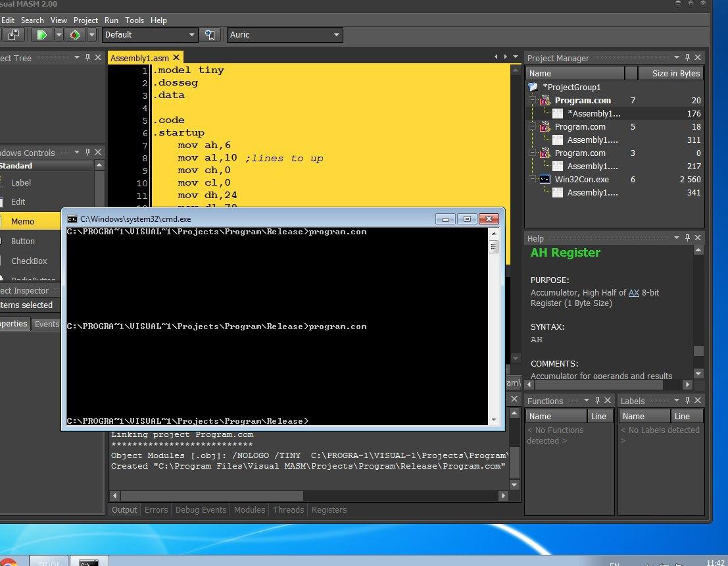Open the Auric theme combo box

285,35
